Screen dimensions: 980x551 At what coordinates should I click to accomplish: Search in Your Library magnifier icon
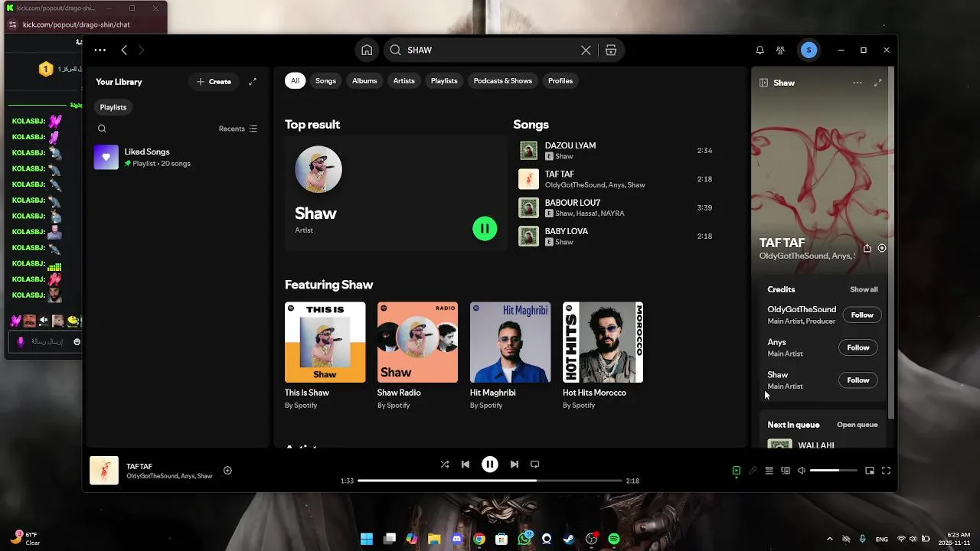[102, 129]
